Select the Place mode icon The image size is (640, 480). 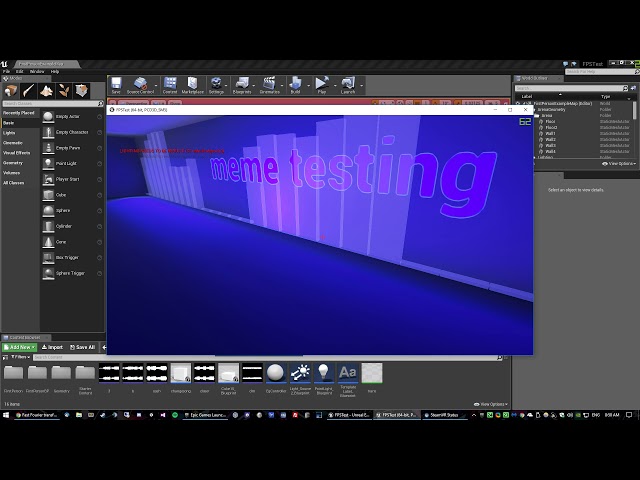(11, 91)
